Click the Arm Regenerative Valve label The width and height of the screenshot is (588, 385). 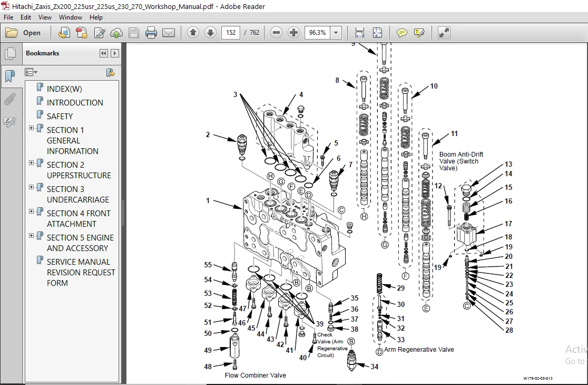click(419, 350)
